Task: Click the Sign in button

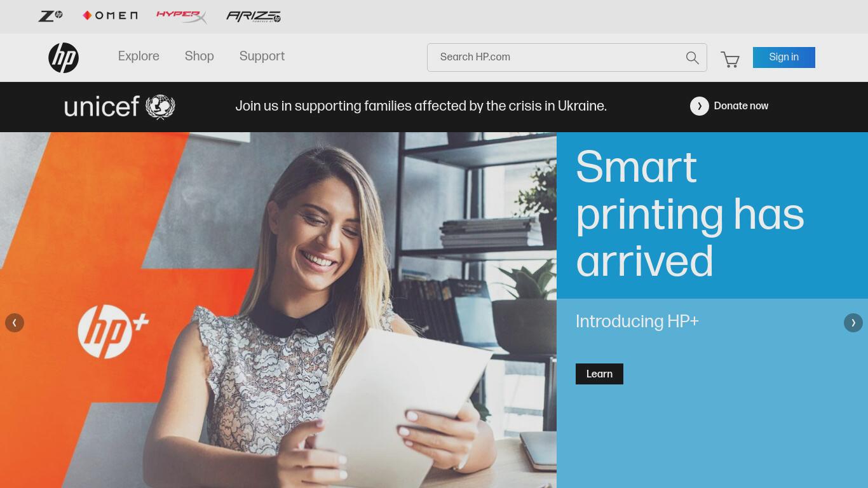Action: [x=784, y=57]
